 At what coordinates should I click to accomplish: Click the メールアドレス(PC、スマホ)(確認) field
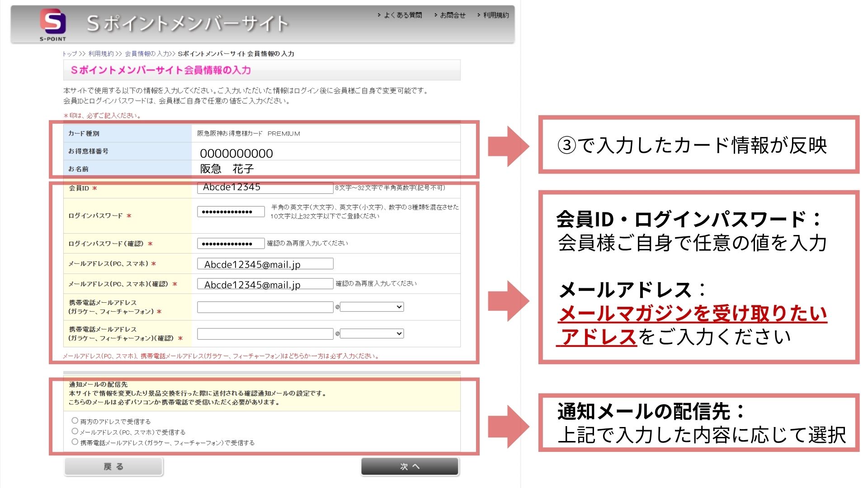pos(265,284)
